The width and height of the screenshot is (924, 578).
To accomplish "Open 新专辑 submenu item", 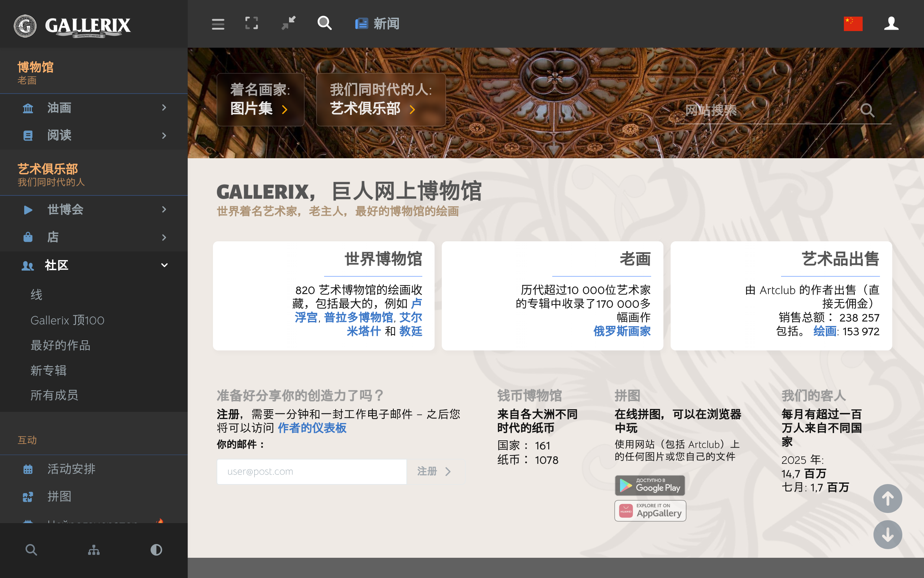I will [x=48, y=370].
